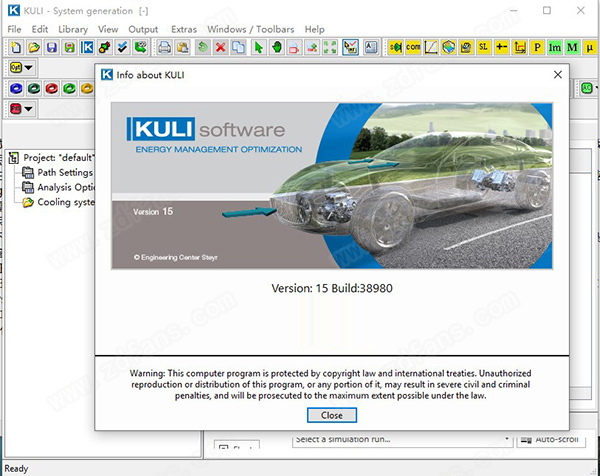The image size is (600, 476).
Task: Open the Output menu
Action: click(x=143, y=29)
